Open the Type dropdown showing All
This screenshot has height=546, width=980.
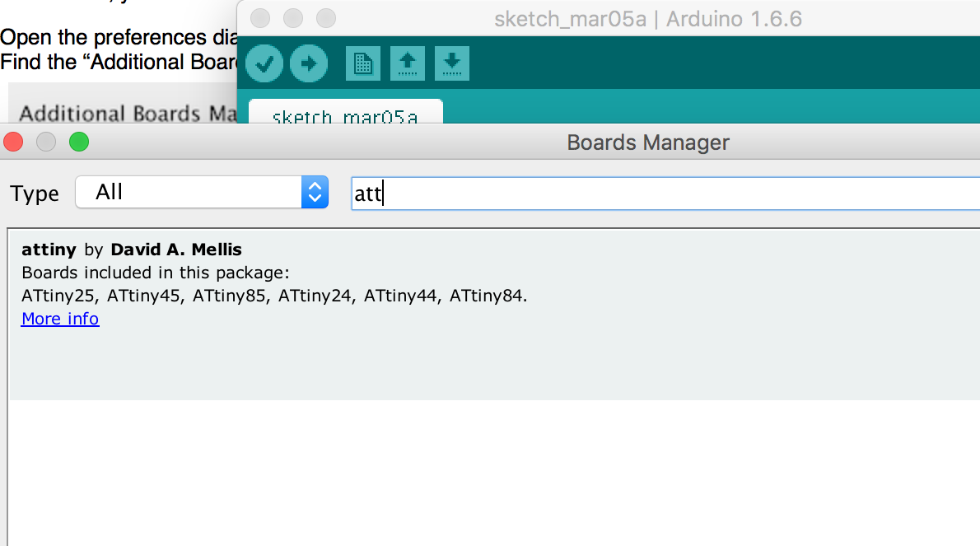(x=202, y=192)
